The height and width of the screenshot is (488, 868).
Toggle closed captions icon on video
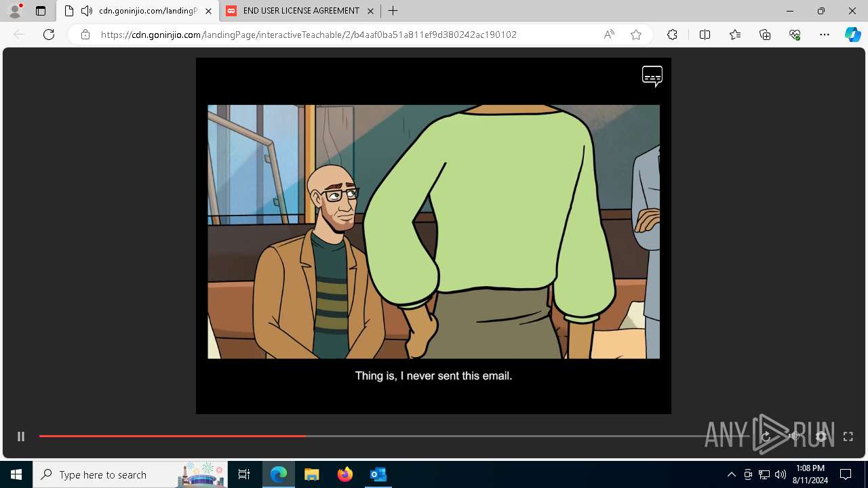click(652, 77)
